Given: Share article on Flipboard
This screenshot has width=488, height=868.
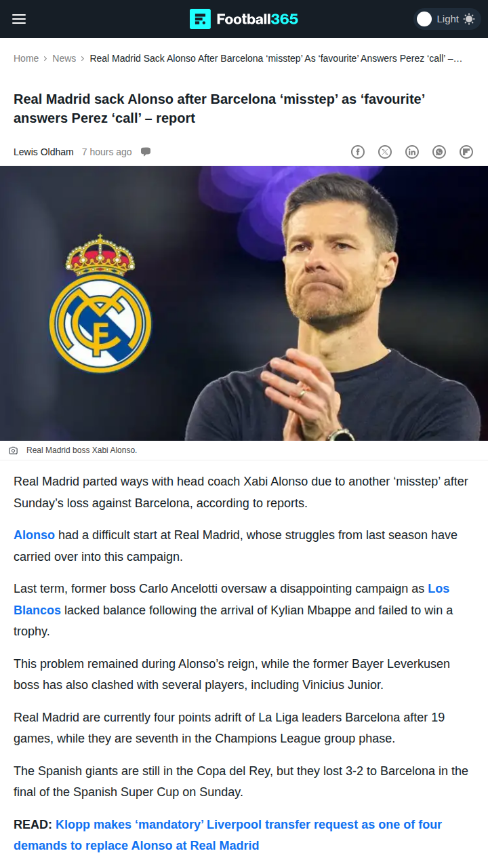Looking at the screenshot, I should pyautogui.click(x=466, y=152).
